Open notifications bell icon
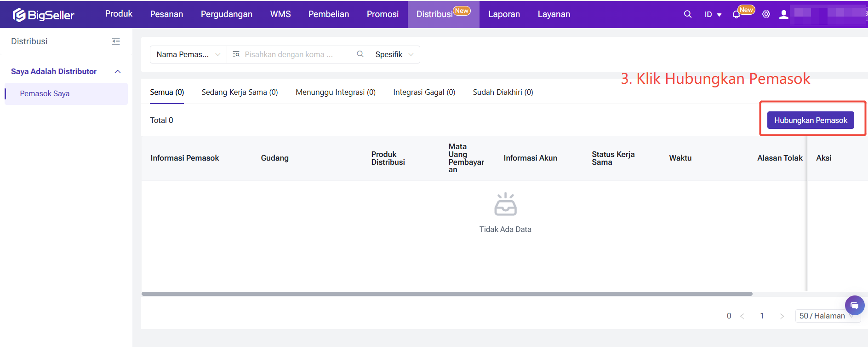 [736, 15]
